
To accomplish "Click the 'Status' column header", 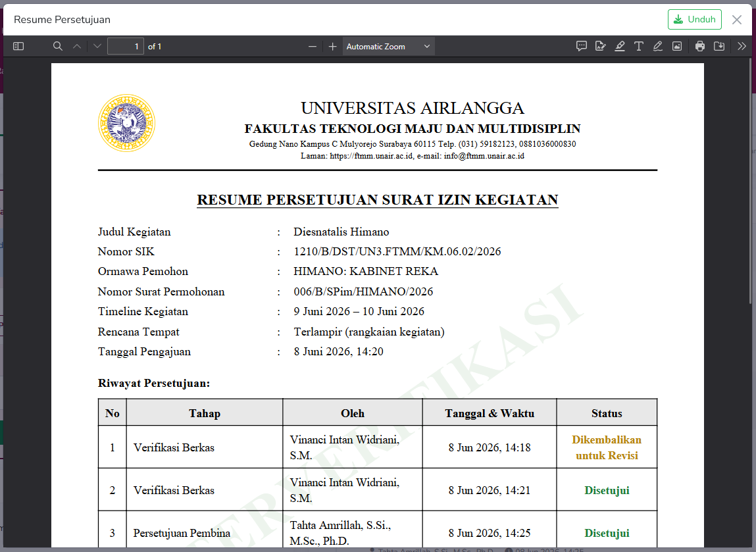I will pyautogui.click(x=607, y=413).
